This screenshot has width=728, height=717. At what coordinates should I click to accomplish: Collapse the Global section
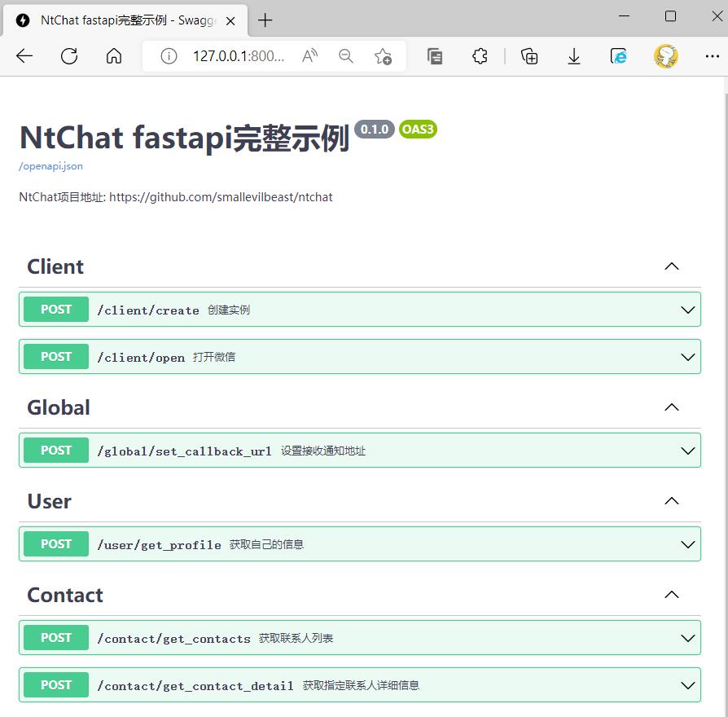[x=671, y=407]
